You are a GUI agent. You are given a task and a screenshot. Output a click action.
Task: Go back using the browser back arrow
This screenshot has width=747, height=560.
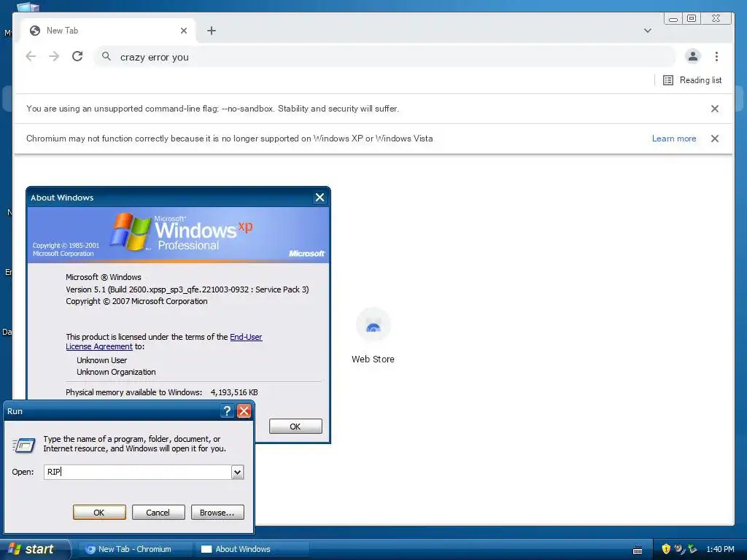(31, 57)
